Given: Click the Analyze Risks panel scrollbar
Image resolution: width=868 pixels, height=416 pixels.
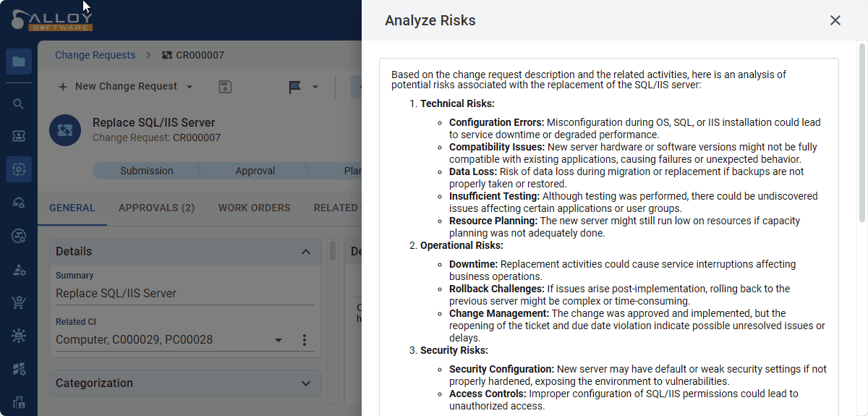Looking at the screenshot, I should pyautogui.click(x=861, y=130).
